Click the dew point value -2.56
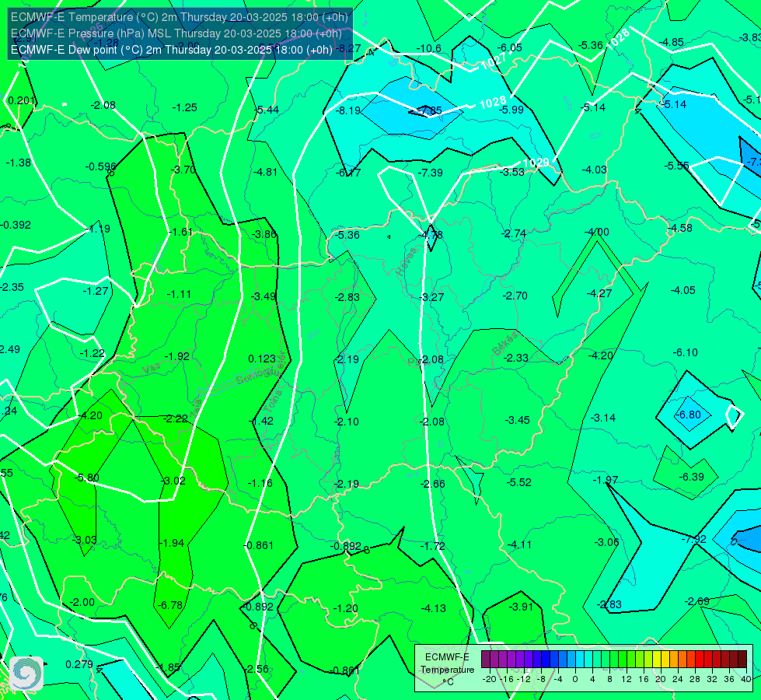This screenshot has width=761, height=700. pos(257,669)
